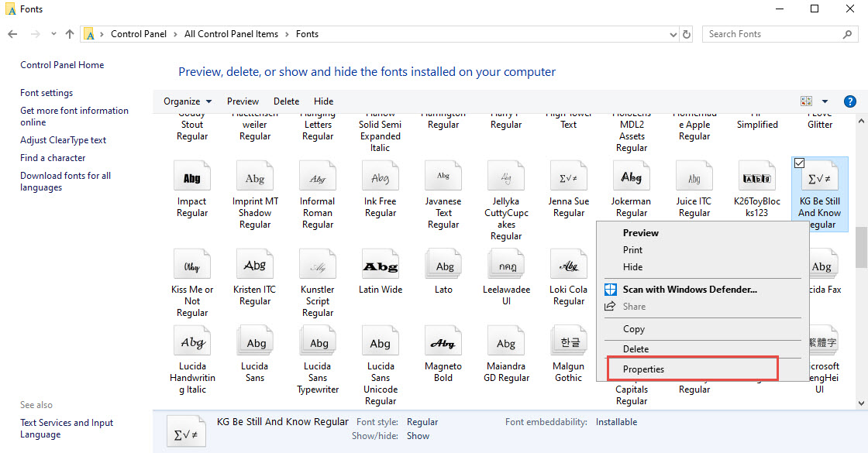
Task: Click the Latin Wide font icon
Action: tap(380, 266)
